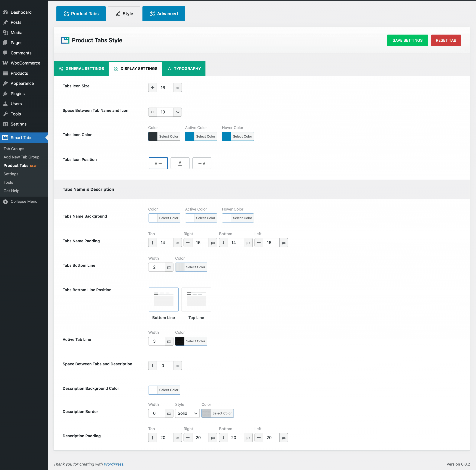Viewport: 476px width, 470px height.
Task: Pick Description Border color swatch
Action: coord(206,413)
